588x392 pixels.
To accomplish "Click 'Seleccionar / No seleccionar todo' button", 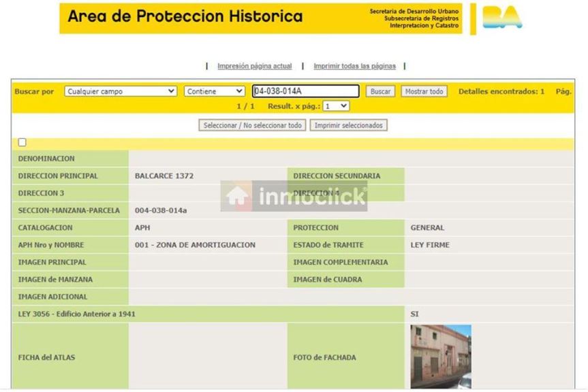I will click(x=252, y=125).
